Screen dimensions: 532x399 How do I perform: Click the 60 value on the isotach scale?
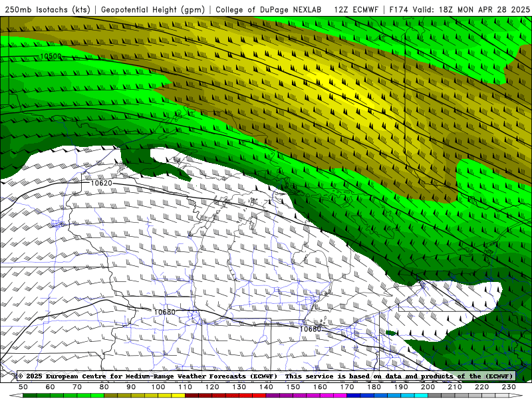pyautogui.click(x=50, y=387)
